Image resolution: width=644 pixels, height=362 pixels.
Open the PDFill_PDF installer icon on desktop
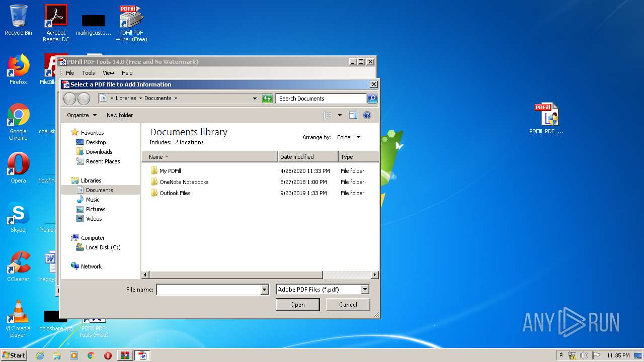[546, 119]
